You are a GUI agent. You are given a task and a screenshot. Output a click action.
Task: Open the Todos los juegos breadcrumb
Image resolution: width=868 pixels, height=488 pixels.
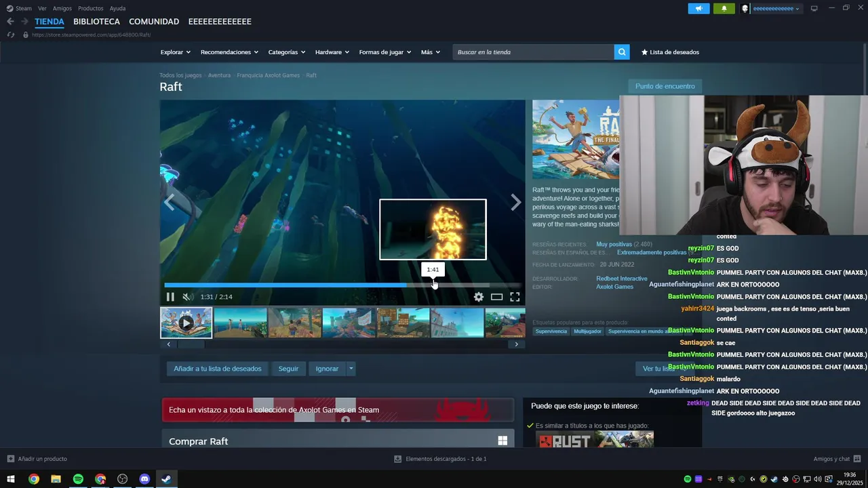[x=180, y=75]
